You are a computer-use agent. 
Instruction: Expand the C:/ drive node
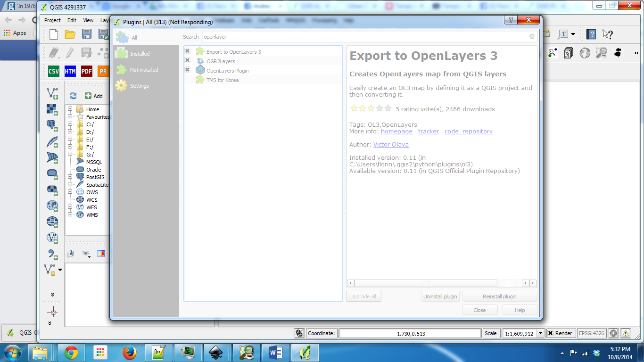click(x=70, y=124)
